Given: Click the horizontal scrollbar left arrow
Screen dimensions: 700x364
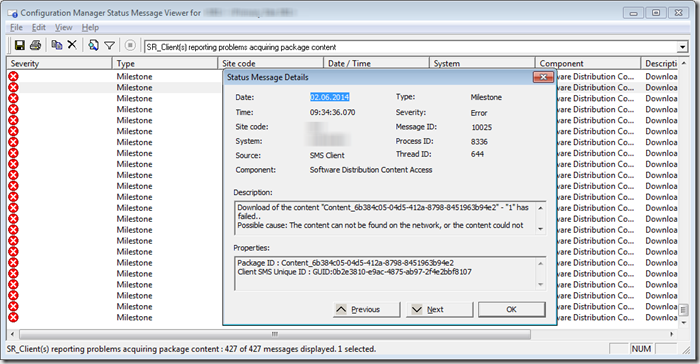Looking at the screenshot, I should 12,334.
